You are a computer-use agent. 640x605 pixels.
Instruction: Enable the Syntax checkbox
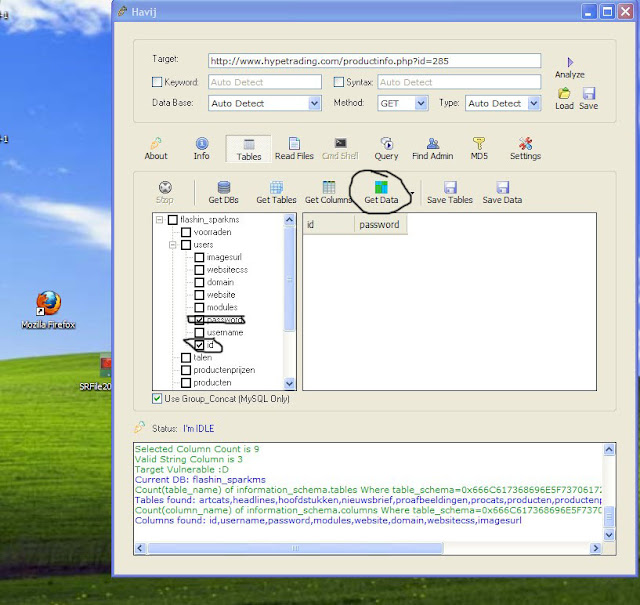click(x=338, y=82)
